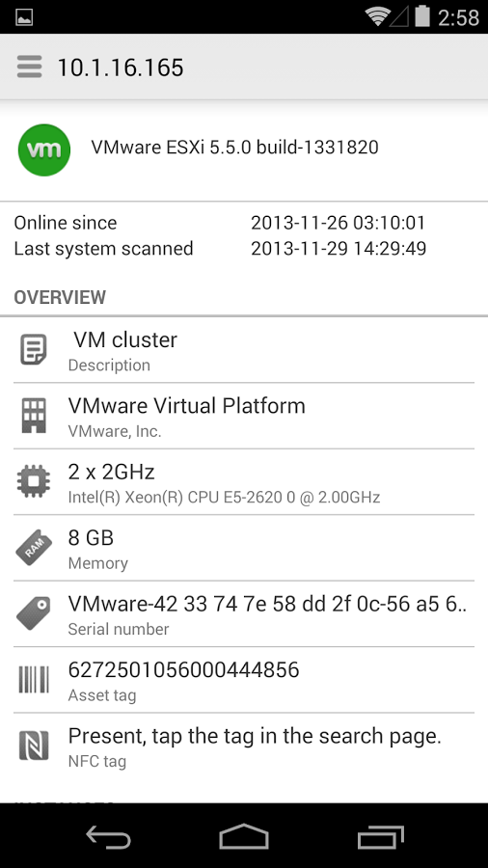This screenshot has width=488, height=868.
Task: Tap the VMware ESXi 5.5.0 build text
Action: 234,148
